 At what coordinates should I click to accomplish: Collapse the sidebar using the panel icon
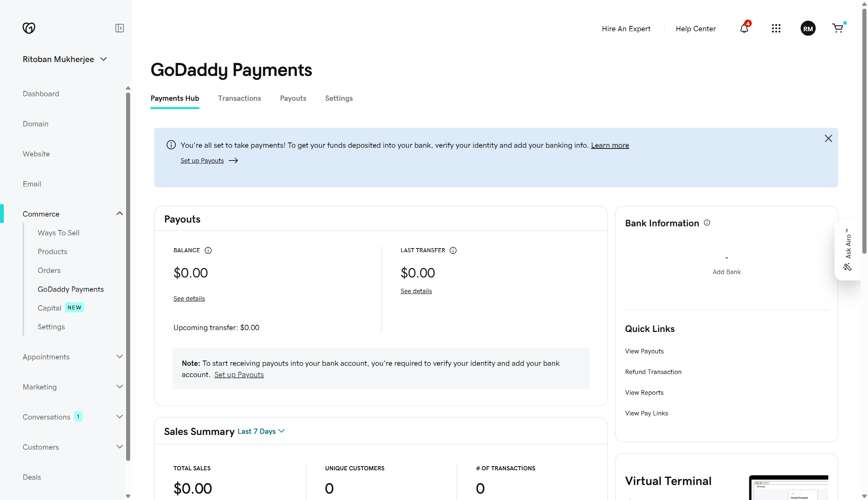[x=119, y=28]
